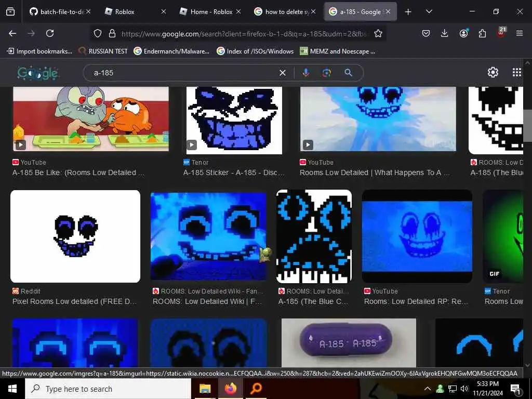
Task: List all tabs dropdown arrow
Action: pos(429,11)
